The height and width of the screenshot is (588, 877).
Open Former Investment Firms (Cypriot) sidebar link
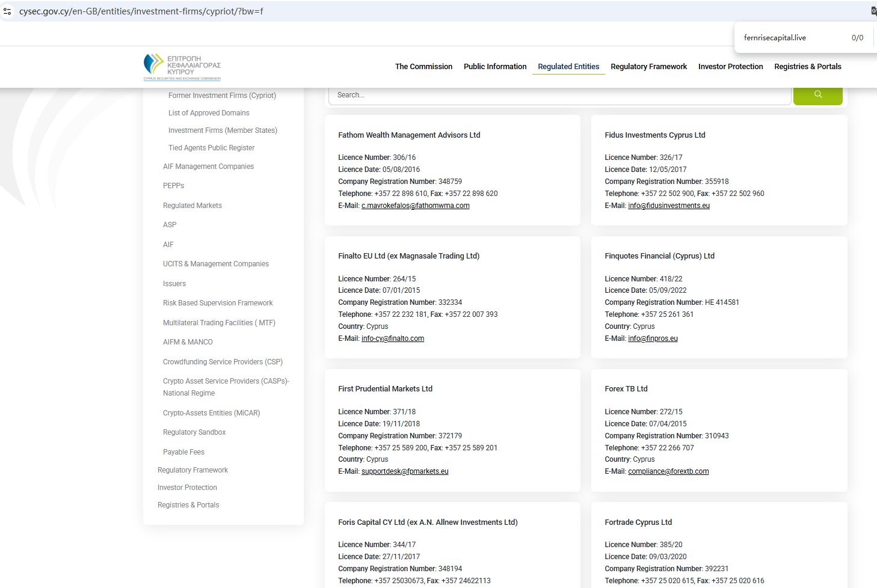[222, 96]
